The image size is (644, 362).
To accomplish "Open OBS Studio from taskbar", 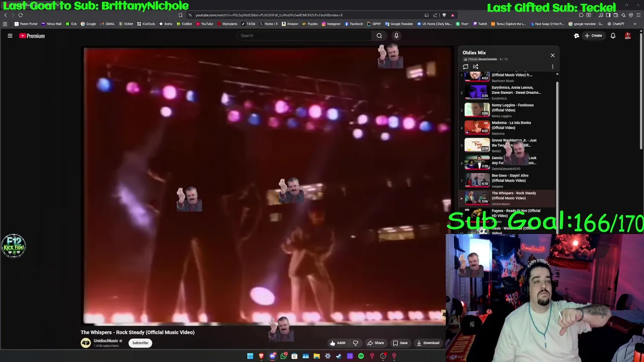I will tap(383, 356).
